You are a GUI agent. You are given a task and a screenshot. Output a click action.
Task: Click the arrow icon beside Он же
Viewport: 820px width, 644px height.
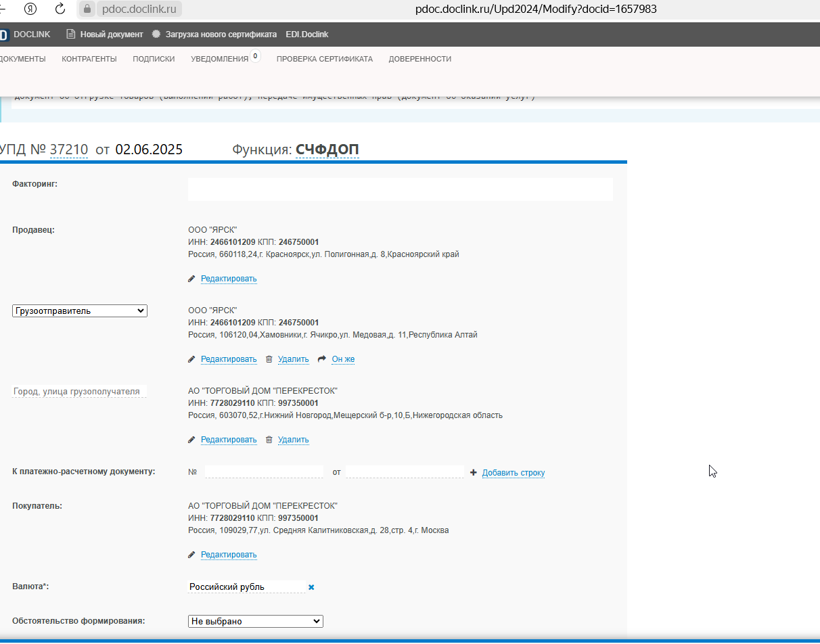(x=322, y=359)
